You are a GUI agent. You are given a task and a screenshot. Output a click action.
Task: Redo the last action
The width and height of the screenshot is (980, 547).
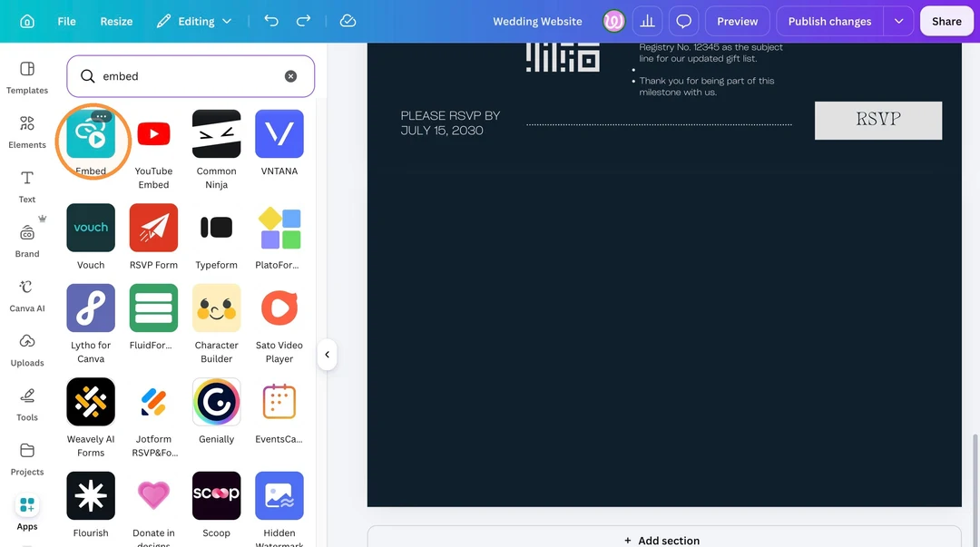(303, 21)
